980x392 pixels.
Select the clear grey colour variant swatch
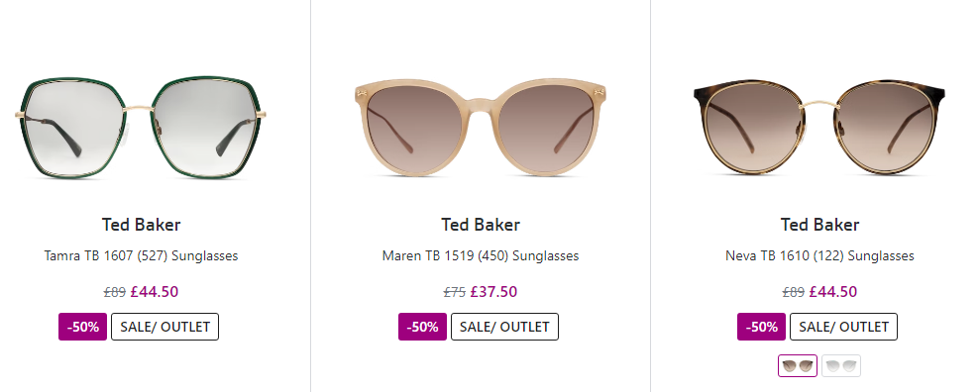coord(841,366)
